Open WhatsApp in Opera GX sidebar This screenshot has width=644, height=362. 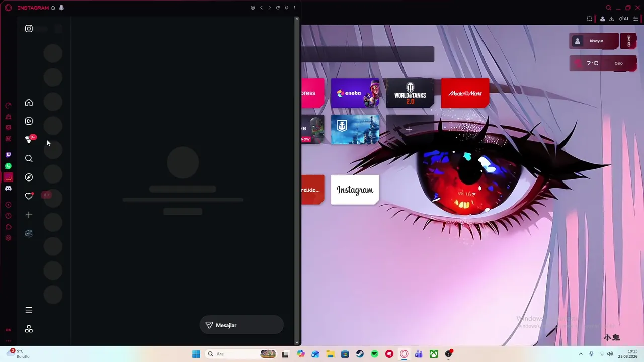pyautogui.click(x=8, y=166)
